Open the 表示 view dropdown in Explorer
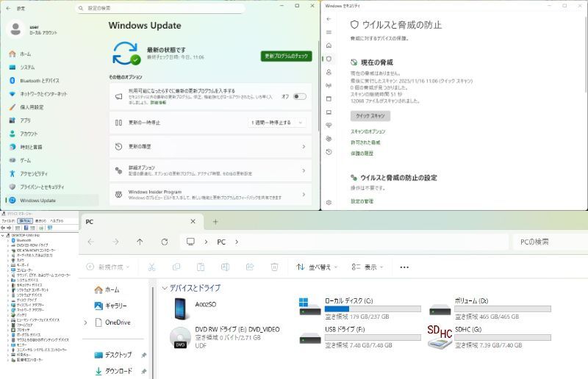The height and width of the screenshot is (379, 588). 367,267
